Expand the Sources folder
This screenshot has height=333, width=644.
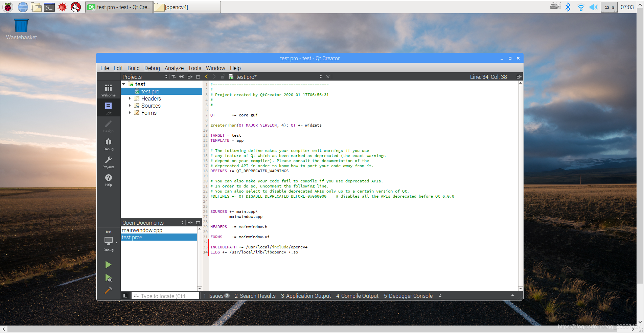[x=130, y=106]
